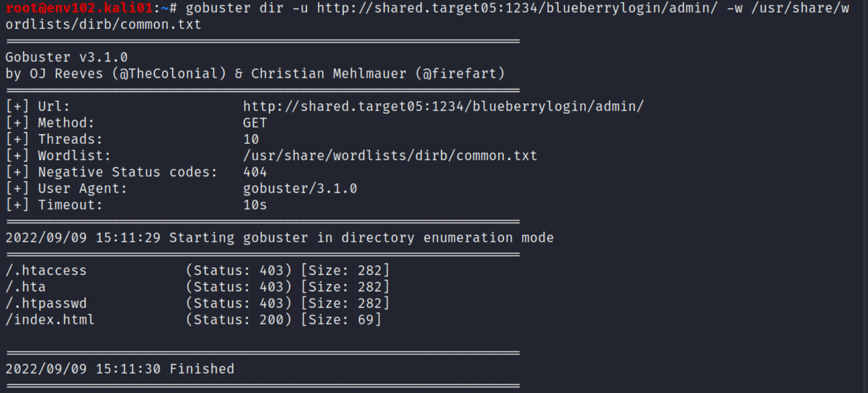Click the wordlist path in Wordlist row
This screenshot has height=393, width=868.
click(390, 156)
